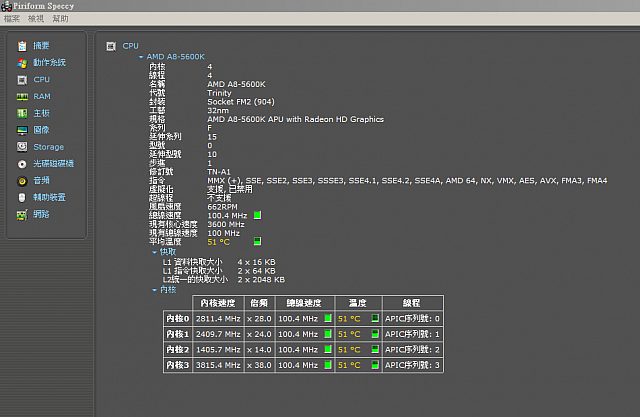Screen dimensions: 640x417
Task: Click the 3600 MHz value
Action: (x=226, y=224)
